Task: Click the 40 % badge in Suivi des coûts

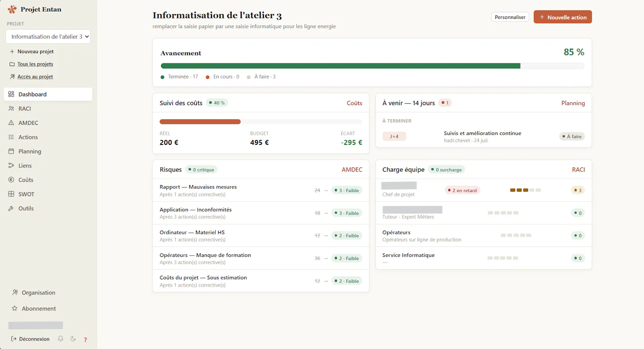Action: (x=217, y=103)
